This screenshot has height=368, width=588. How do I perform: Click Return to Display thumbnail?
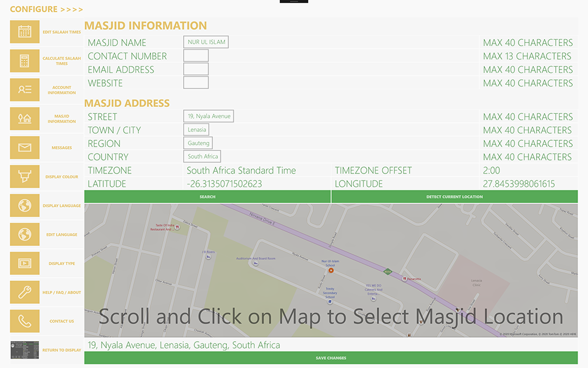click(24, 350)
